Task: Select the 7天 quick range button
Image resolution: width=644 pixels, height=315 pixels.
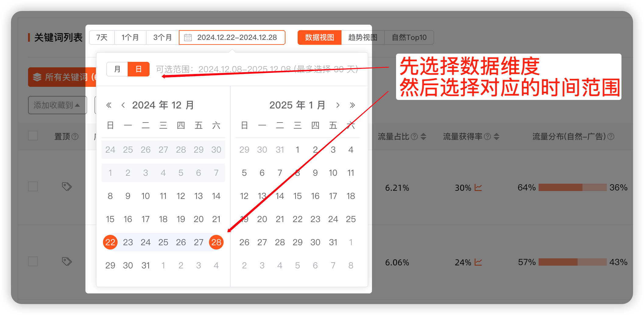Action: (102, 37)
